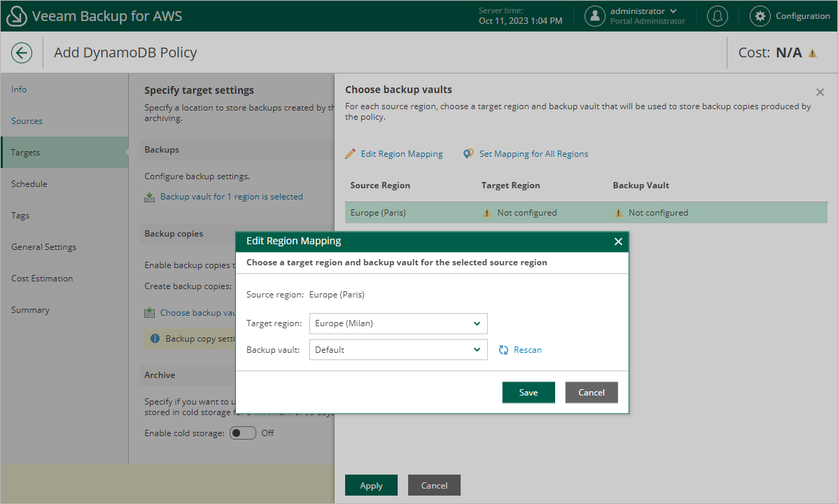
Task: Click the Target Region warning icon
Action: click(487, 213)
